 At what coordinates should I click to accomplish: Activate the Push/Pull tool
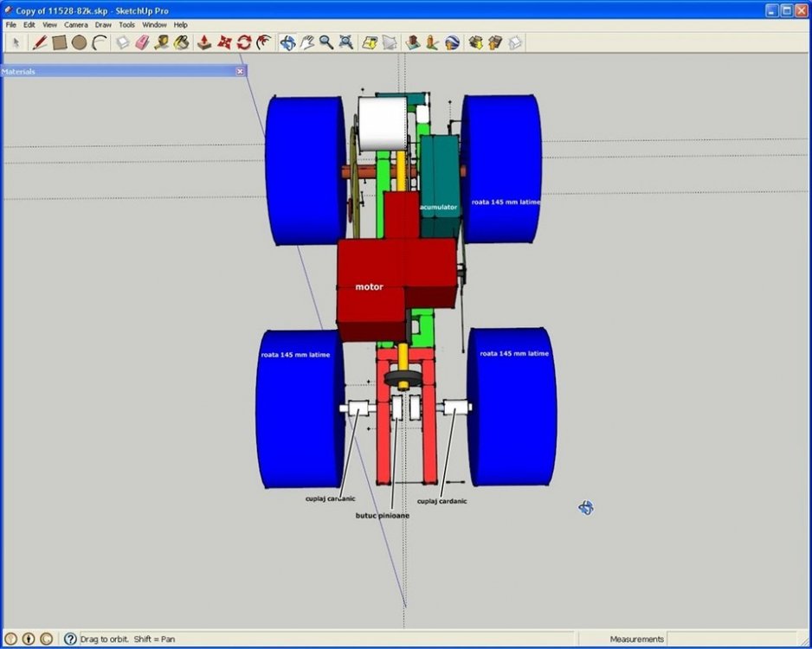click(x=205, y=42)
